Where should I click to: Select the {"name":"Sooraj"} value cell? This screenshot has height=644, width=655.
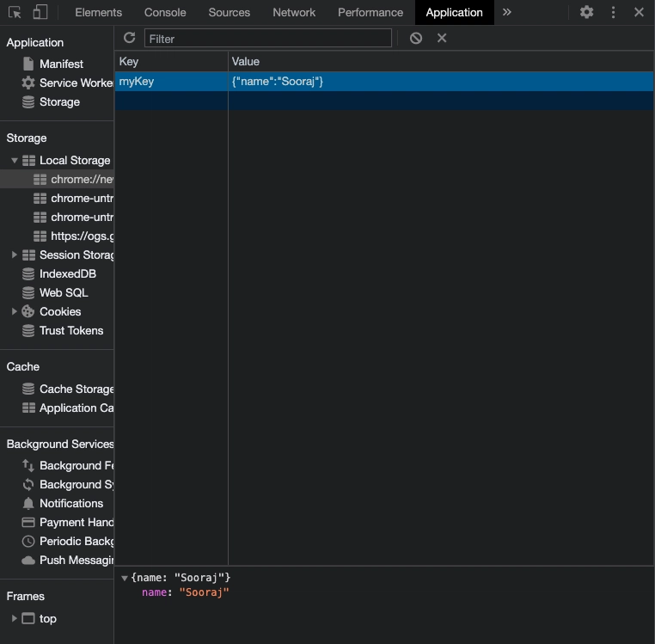[441, 82]
